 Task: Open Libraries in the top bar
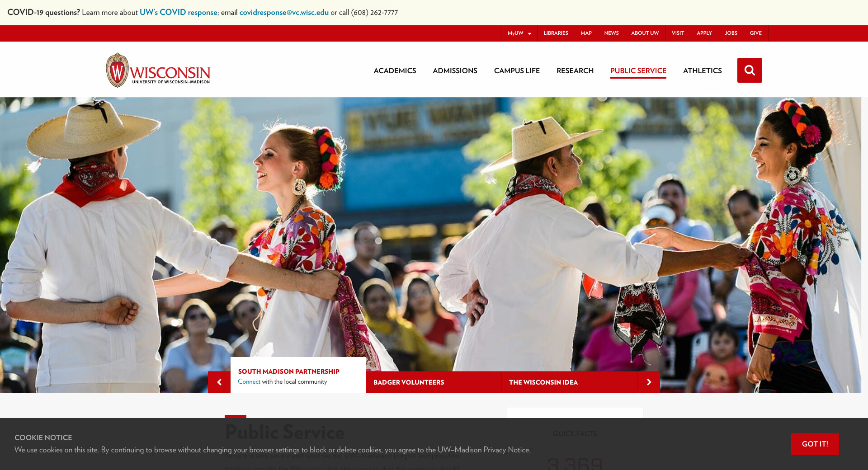556,33
